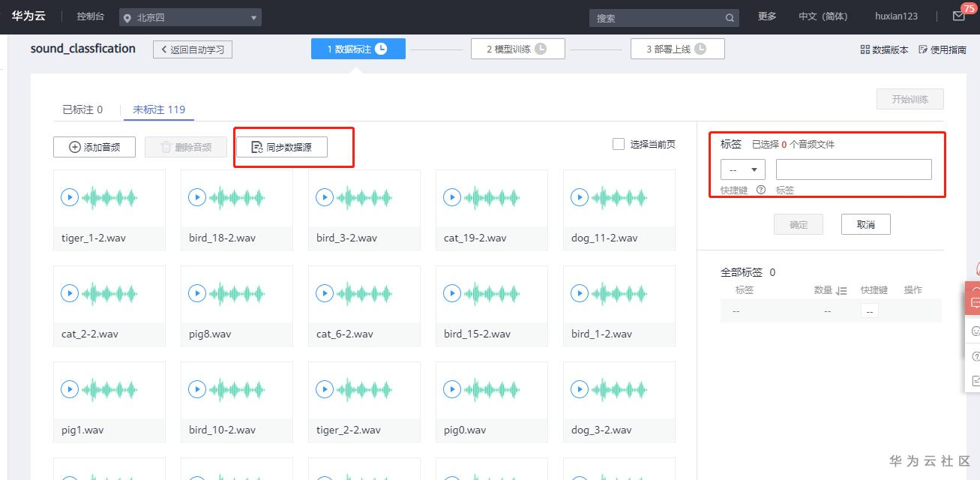Click the 华为云 logo

coord(28,16)
